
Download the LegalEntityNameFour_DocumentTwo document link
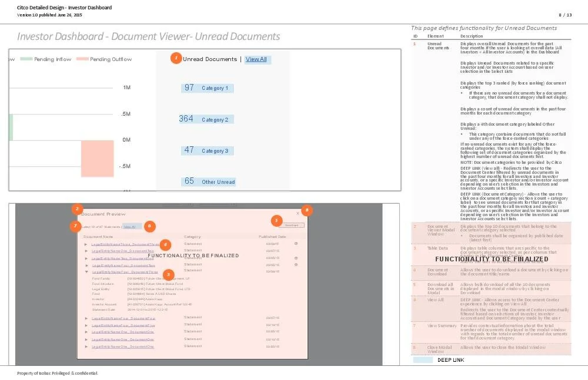(x=123, y=265)
